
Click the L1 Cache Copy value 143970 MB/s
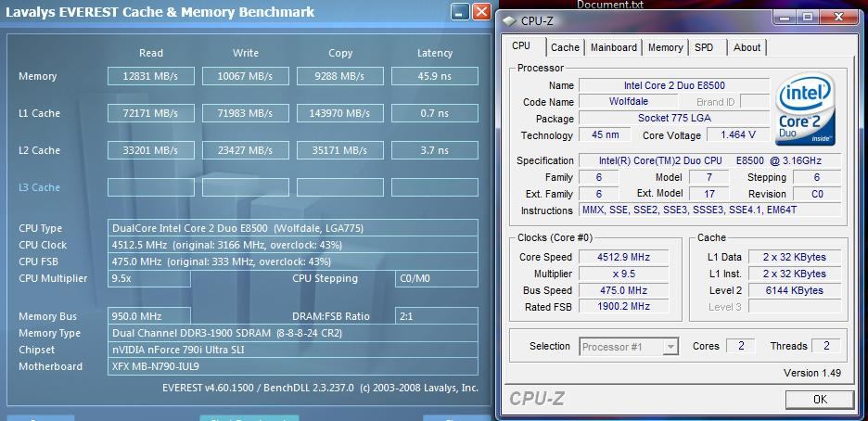[340, 113]
